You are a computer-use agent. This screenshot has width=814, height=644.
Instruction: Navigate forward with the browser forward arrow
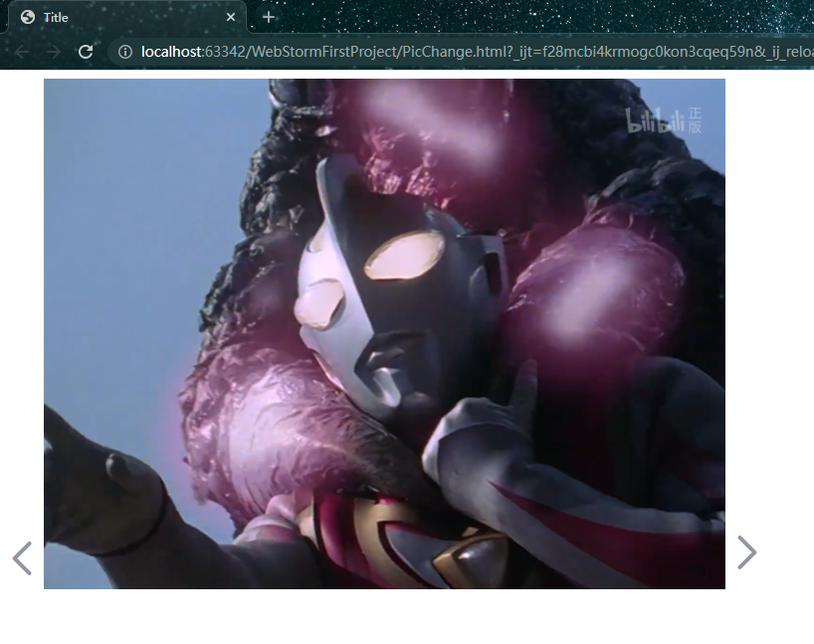54,52
